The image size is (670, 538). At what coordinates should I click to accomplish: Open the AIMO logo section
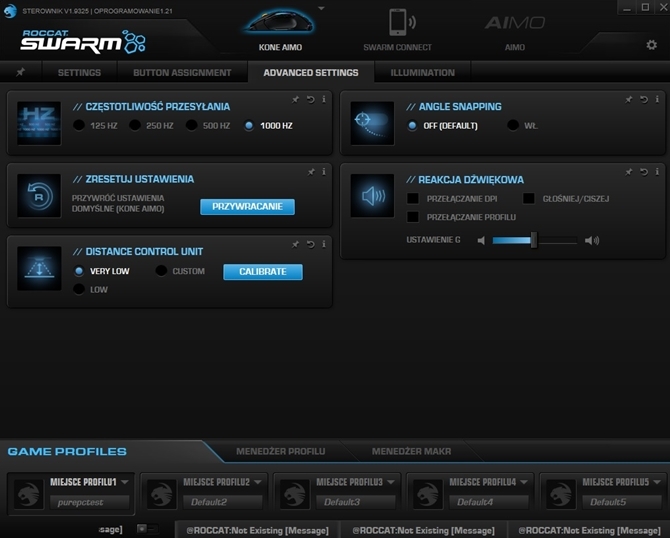pyautogui.click(x=514, y=23)
